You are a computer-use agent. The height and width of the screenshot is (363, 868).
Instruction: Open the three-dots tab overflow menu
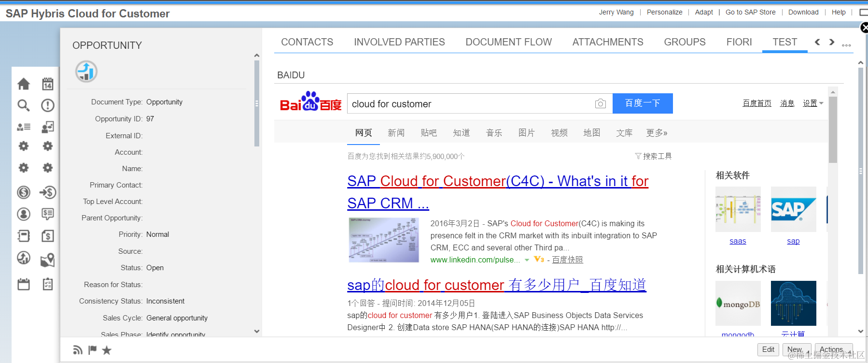[846, 45]
